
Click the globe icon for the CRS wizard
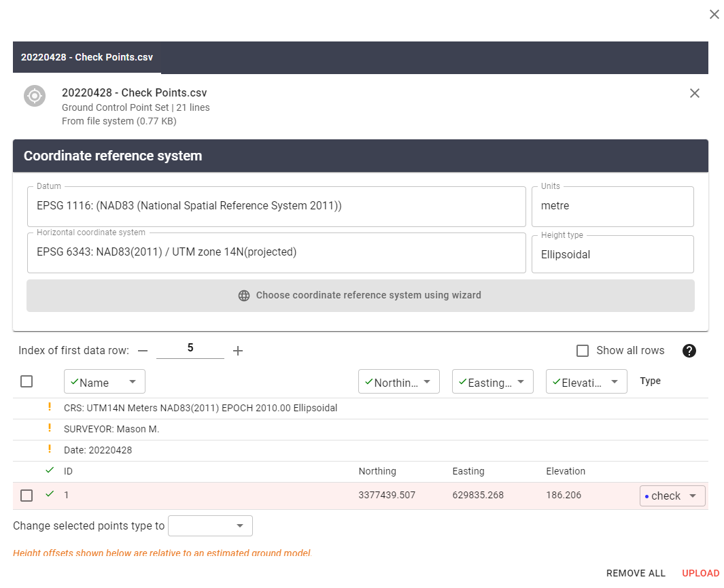[244, 296]
